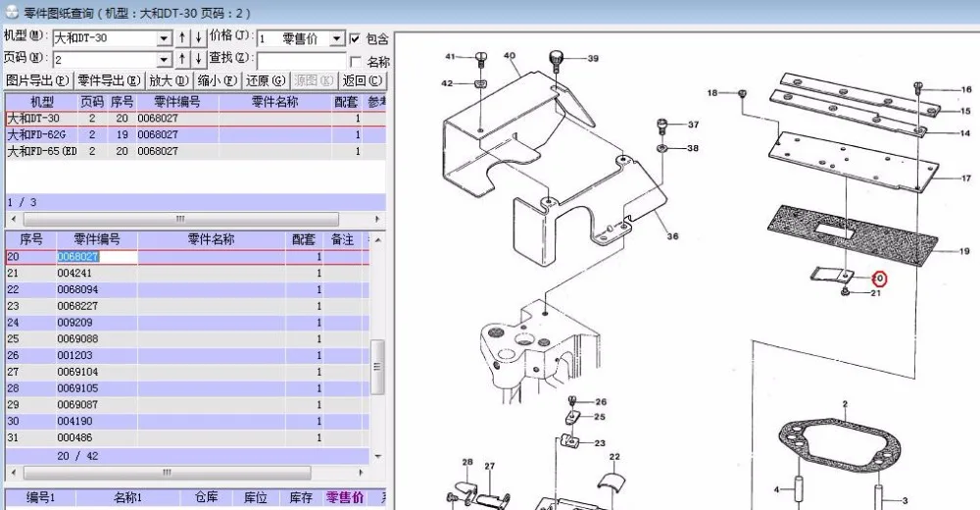Click the thumb of the model results horizontal scrollbar
980x510 pixels.
[x=180, y=219]
